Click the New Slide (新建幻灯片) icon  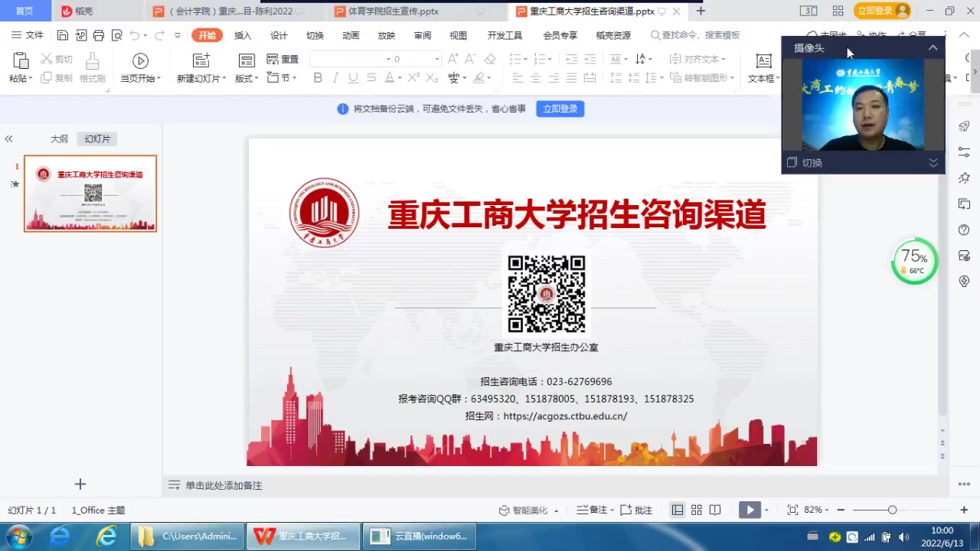[x=201, y=61]
